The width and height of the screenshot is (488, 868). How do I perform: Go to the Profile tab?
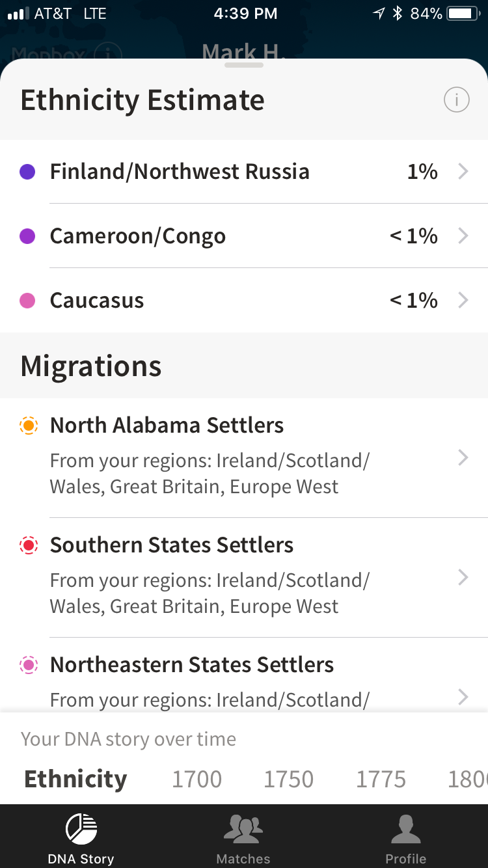(405, 838)
